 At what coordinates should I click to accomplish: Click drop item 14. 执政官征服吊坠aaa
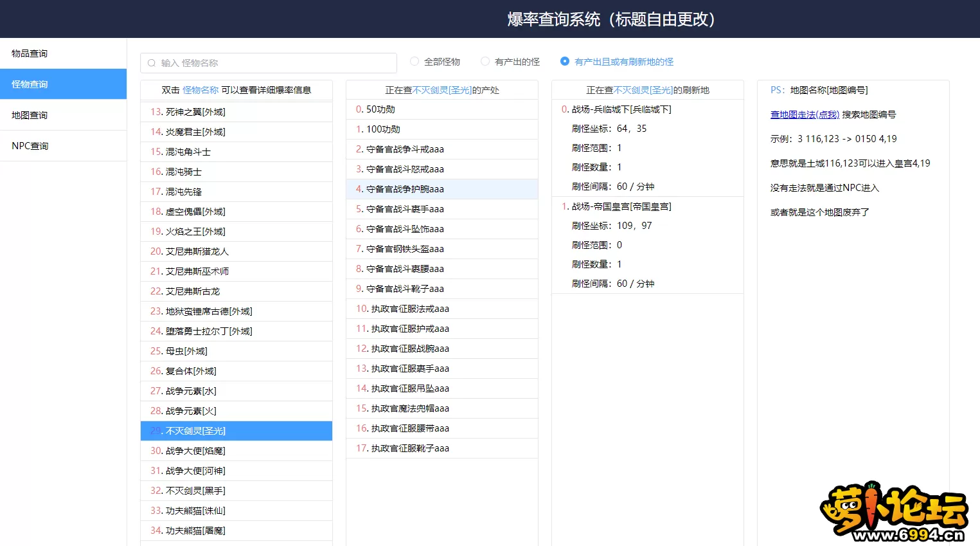click(x=442, y=388)
